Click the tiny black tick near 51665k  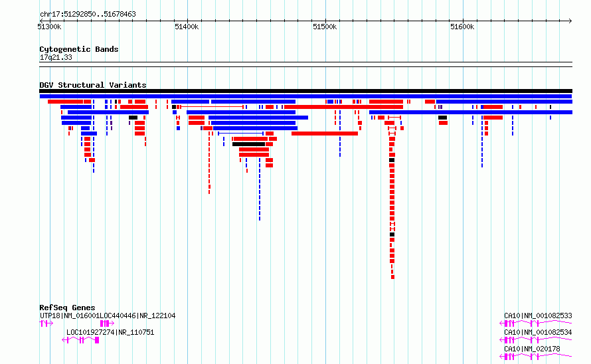pos(550,107)
